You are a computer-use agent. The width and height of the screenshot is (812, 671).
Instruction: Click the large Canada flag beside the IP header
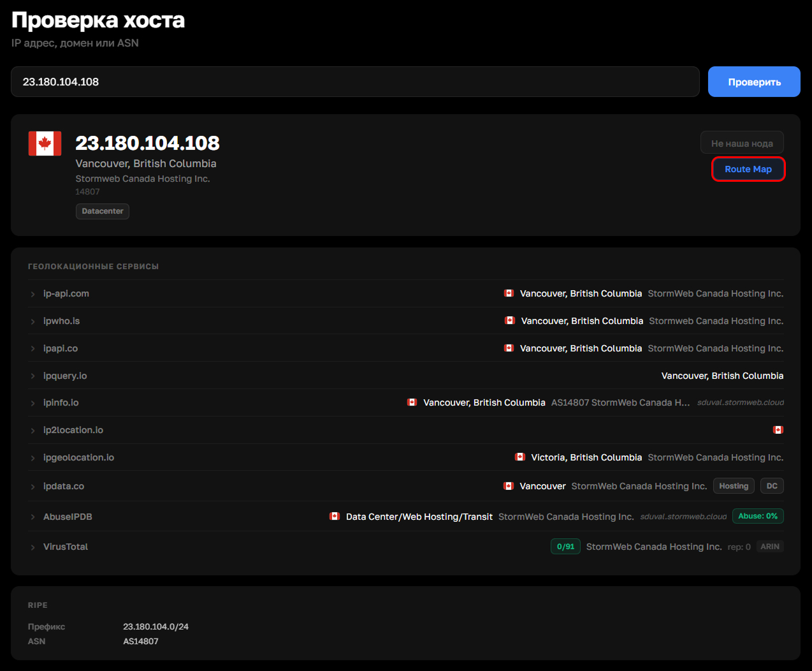tap(45, 144)
